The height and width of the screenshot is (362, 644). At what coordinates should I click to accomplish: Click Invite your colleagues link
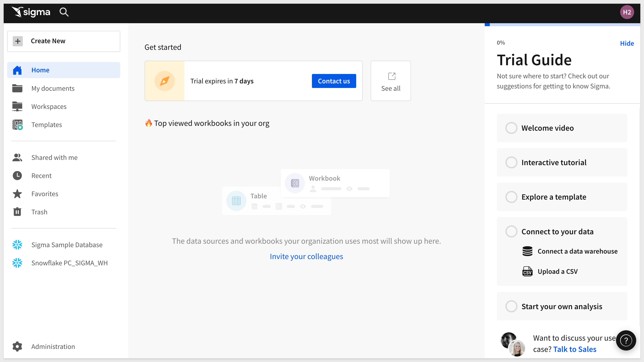306,256
